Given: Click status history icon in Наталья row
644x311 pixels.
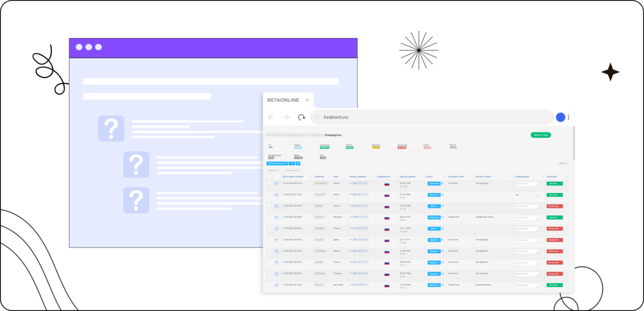Looking at the screenshot, I should (442, 217).
